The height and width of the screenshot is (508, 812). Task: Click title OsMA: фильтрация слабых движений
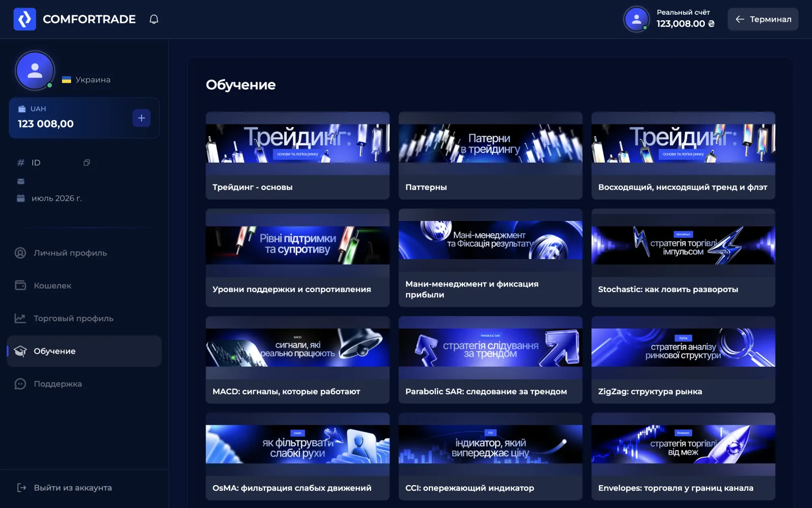click(292, 488)
